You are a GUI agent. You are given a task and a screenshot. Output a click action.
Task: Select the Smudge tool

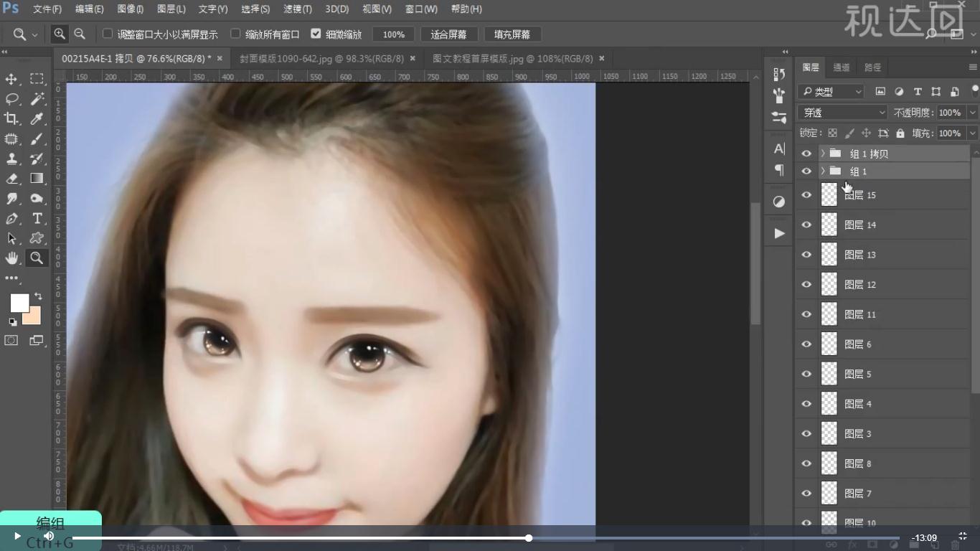click(11, 199)
